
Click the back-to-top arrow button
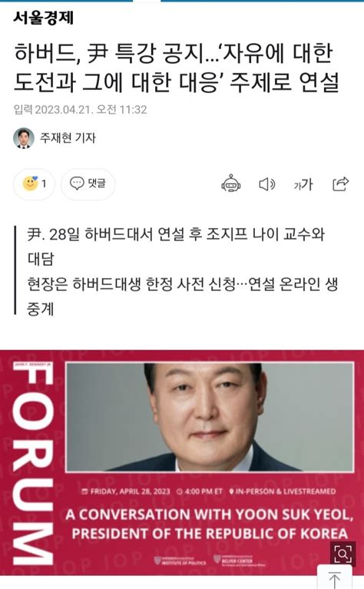334,578
